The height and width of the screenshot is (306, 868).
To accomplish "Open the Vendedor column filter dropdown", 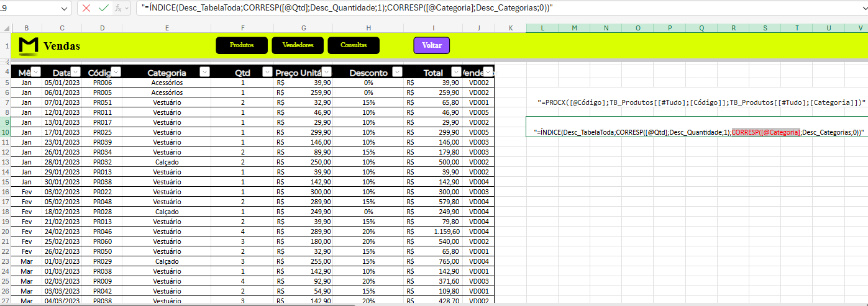I will click(488, 71).
